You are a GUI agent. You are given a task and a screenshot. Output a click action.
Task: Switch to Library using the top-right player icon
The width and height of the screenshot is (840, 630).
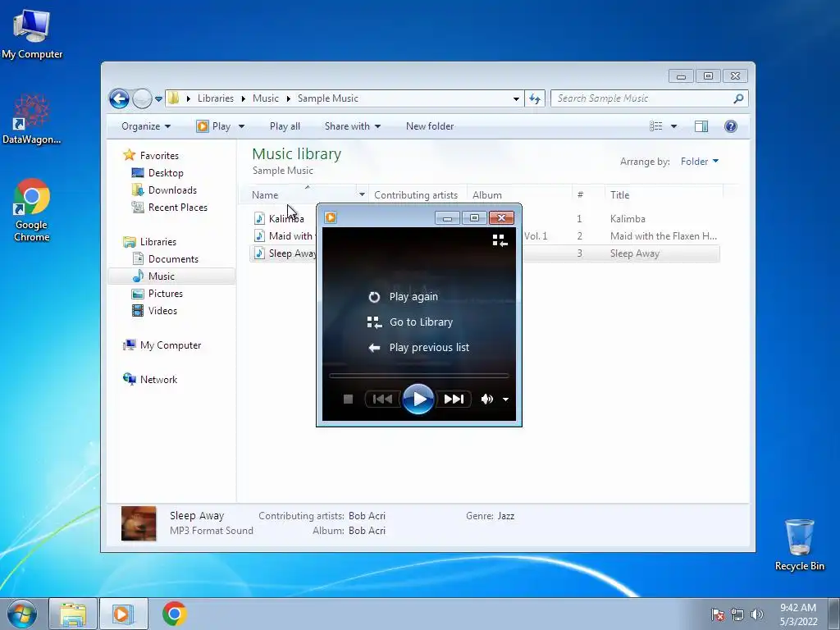pos(500,240)
